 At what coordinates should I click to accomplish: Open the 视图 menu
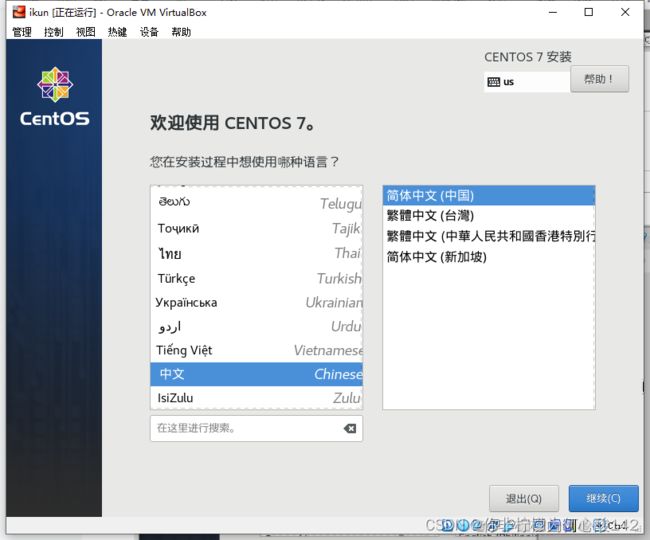click(85, 32)
